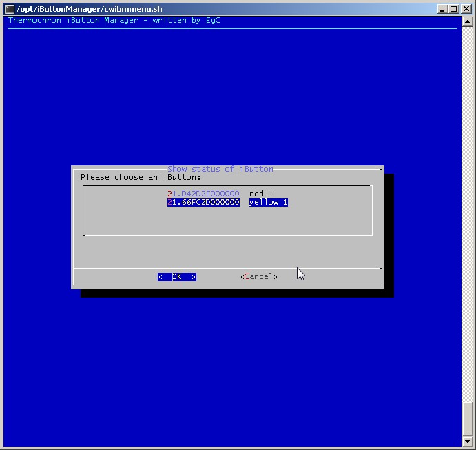
Task: Click the window title /opt/iButtonManager/cwibmmenu.sh
Action: 90,9
